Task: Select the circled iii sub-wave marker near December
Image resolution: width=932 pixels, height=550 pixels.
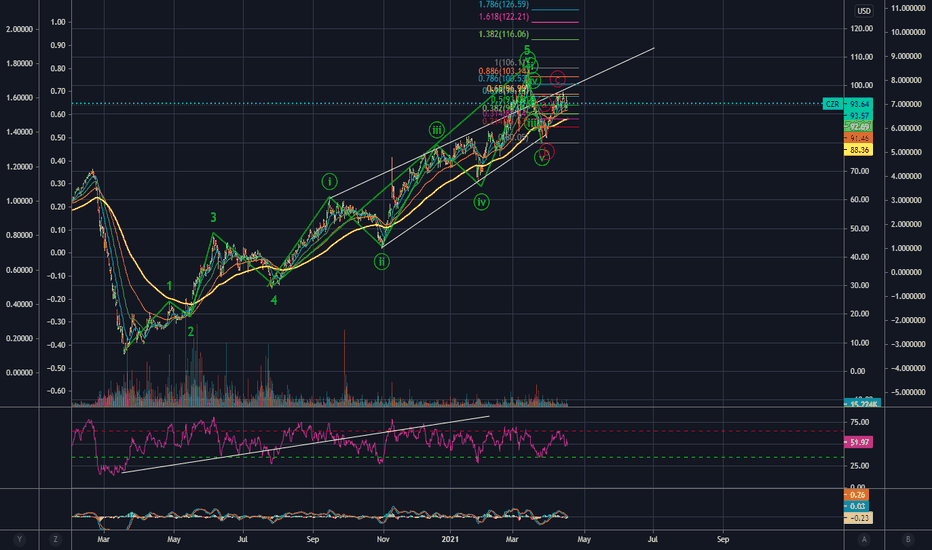Action: (436, 130)
